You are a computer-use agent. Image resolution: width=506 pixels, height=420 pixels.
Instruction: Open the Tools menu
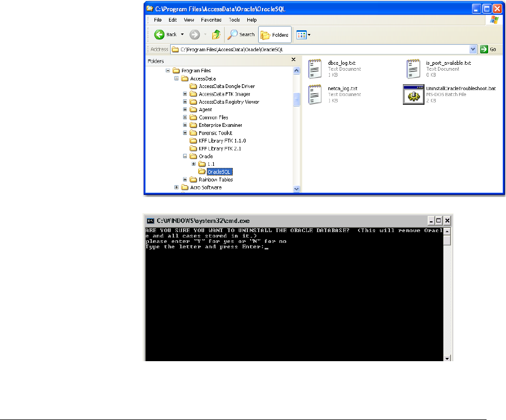(x=234, y=20)
